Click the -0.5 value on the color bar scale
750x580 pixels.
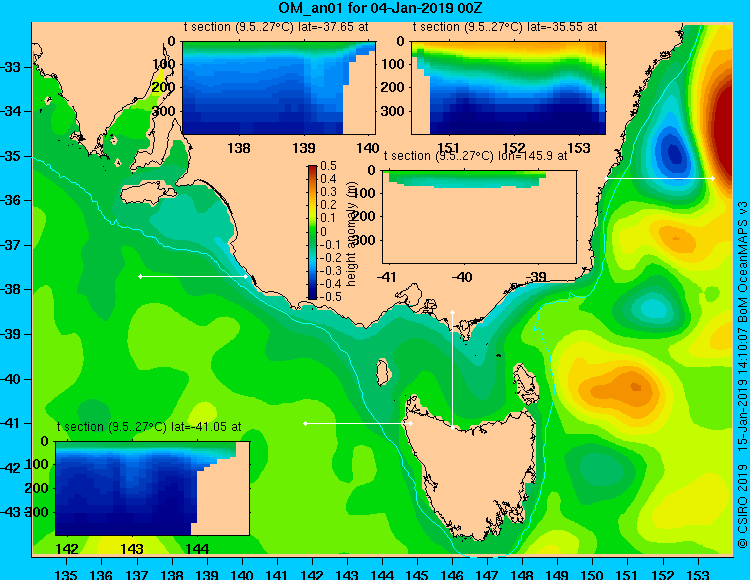(331, 296)
